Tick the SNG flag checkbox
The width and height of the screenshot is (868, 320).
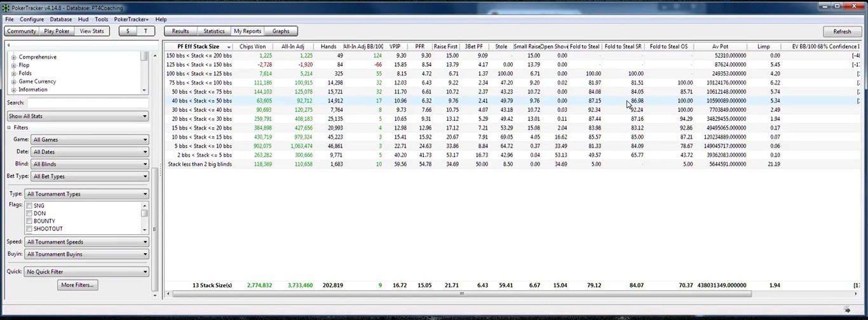29,205
